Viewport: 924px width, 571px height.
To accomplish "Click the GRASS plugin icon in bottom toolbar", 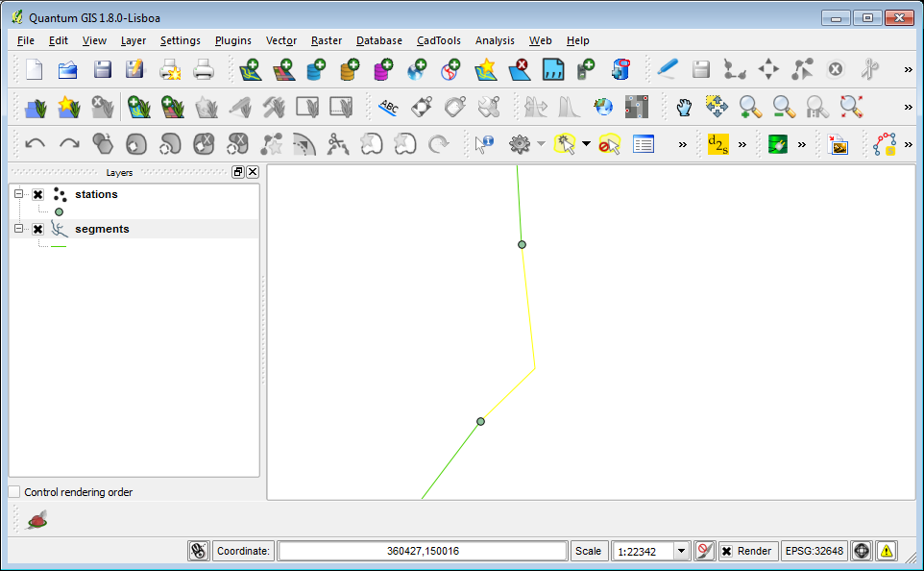I will coord(36,520).
